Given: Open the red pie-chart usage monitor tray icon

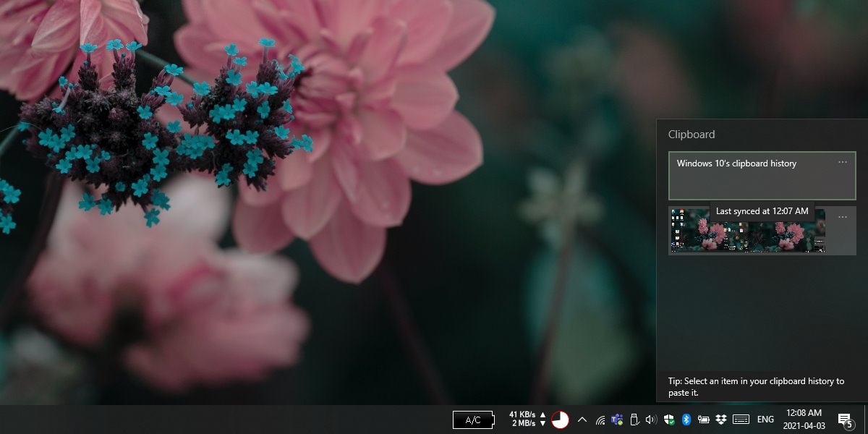Looking at the screenshot, I should (x=560, y=420).
